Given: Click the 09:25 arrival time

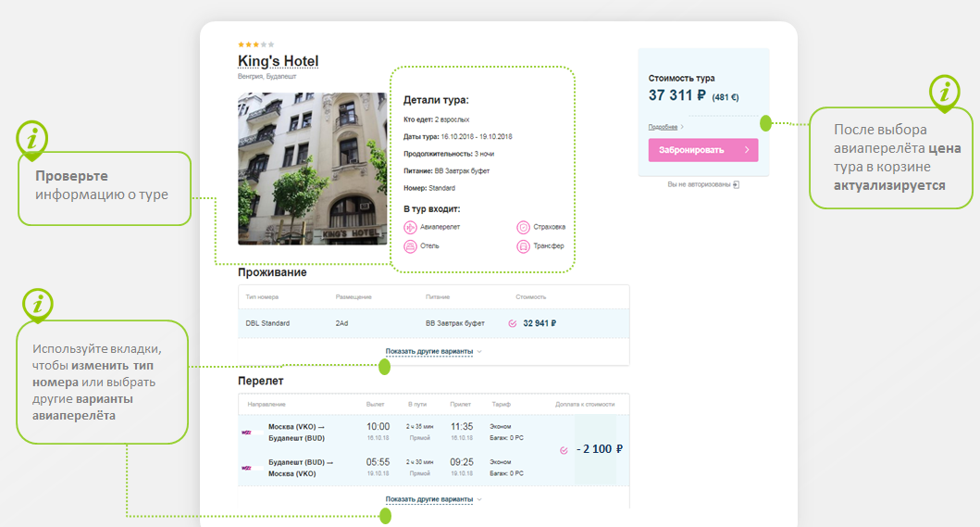Looking at the screenshot, I should [462, 462].
